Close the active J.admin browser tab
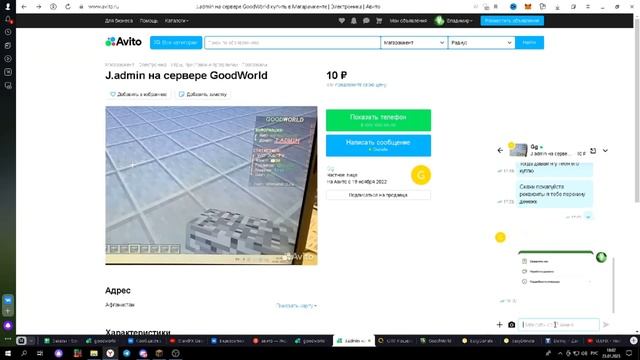Screen dimensions: 640x360 [x=369, y=340]
